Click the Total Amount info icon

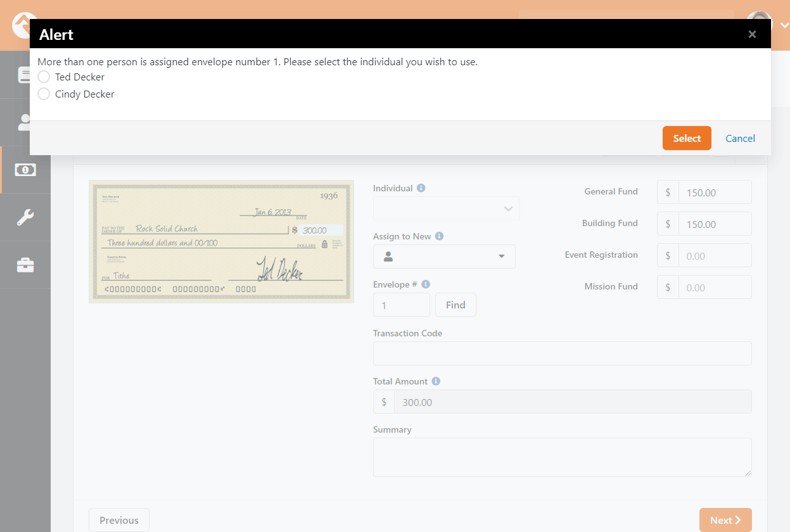pos(436,381)
